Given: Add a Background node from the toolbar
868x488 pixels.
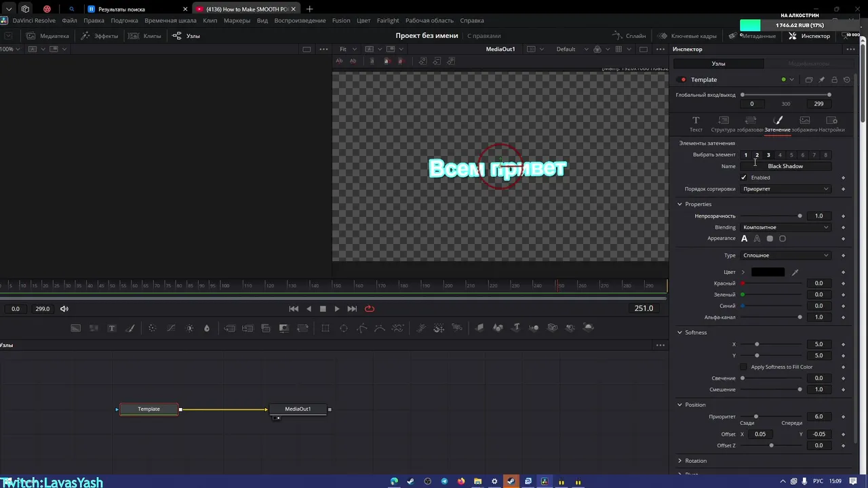Looking at the screenshot, I should 76,328.
